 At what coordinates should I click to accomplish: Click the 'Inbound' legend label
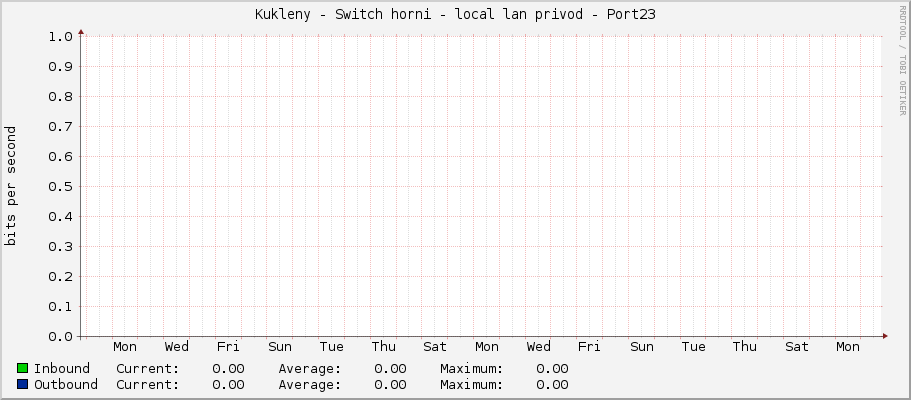point(62,369)
